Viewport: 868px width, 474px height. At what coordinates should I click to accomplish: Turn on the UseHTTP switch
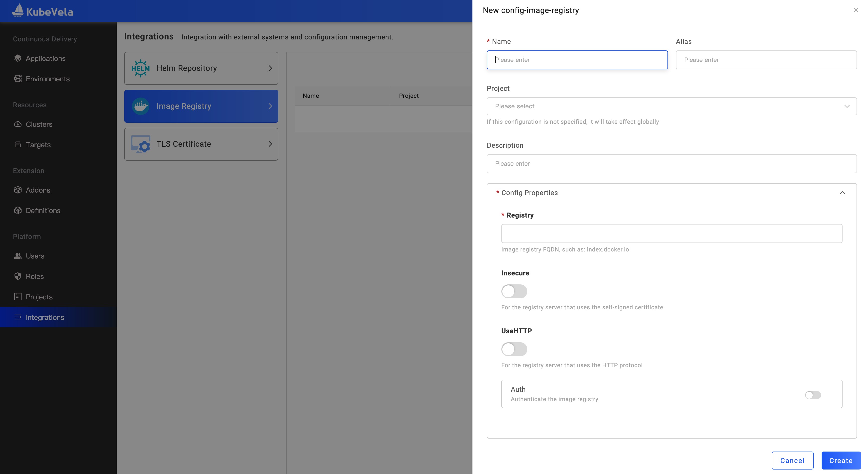[514, 349]
